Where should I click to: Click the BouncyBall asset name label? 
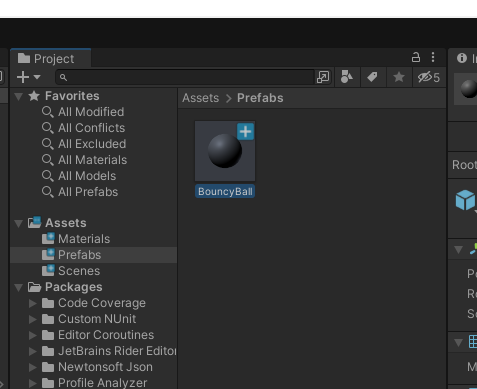[225, 192]
